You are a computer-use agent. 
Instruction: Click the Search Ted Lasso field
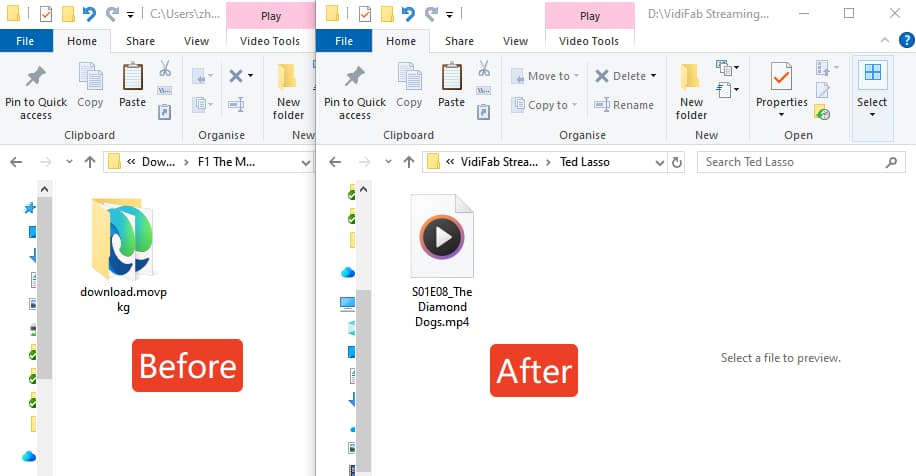coord(801,162)
